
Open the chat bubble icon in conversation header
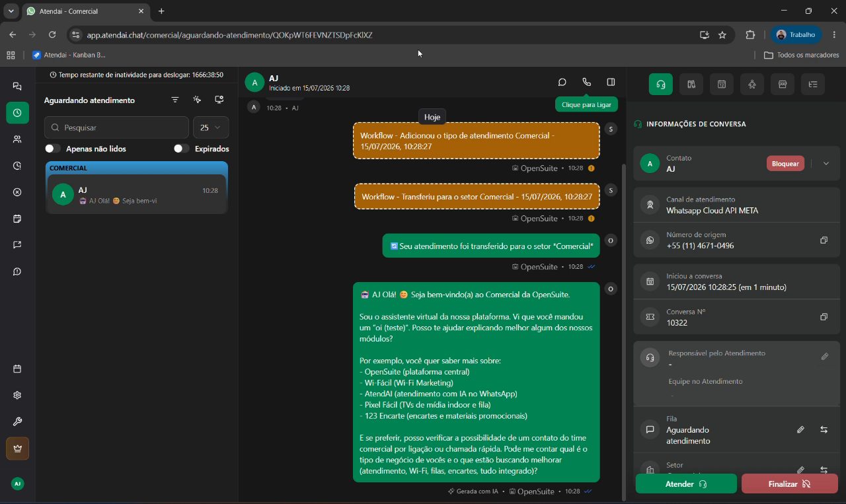point(562,83)
